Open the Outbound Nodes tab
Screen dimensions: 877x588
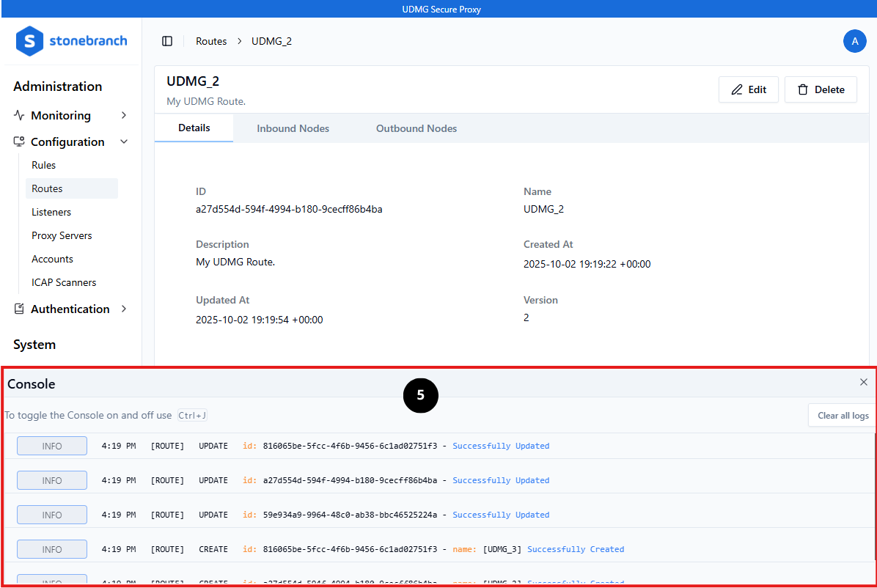pyautogui.click(x=416, y=128)
